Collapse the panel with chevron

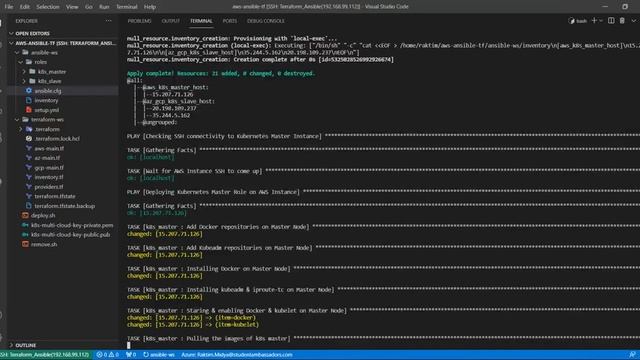pos(633,21)
